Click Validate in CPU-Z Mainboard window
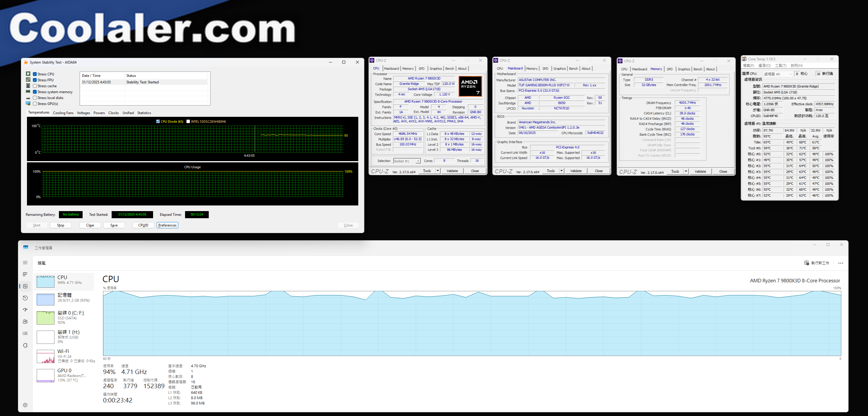Viewport: 868px width, 416px height. [x=576, y=171]
